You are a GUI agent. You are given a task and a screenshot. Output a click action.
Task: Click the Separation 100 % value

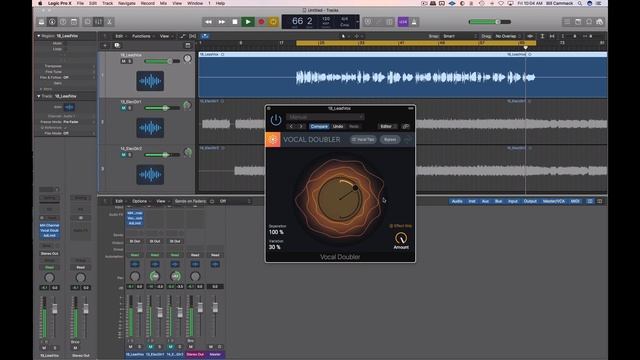click(276, 232)
